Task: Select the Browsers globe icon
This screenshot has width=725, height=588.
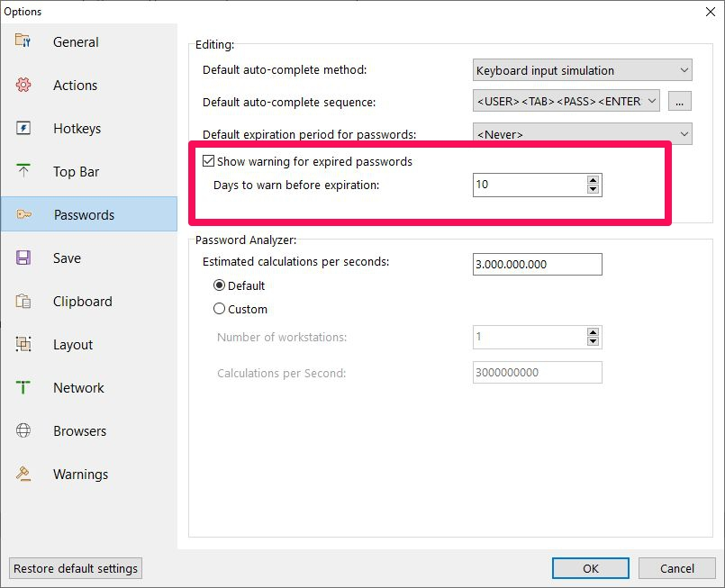Action: pos(23,430)
